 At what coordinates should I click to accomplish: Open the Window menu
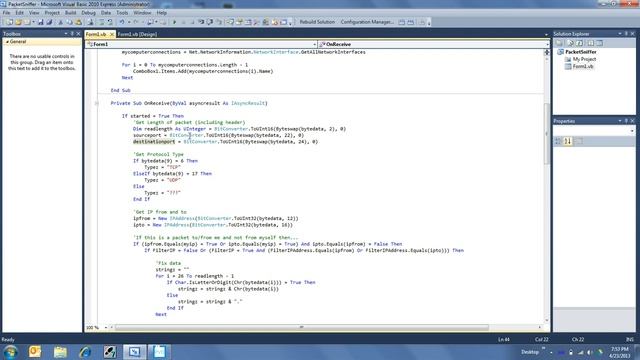coord(142,13)
